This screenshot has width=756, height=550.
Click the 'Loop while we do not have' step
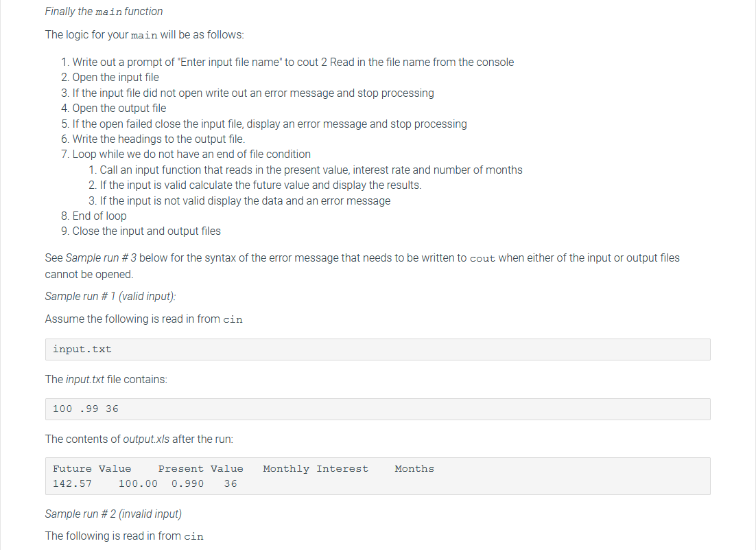pyautogui.click(x=191, y=154)
